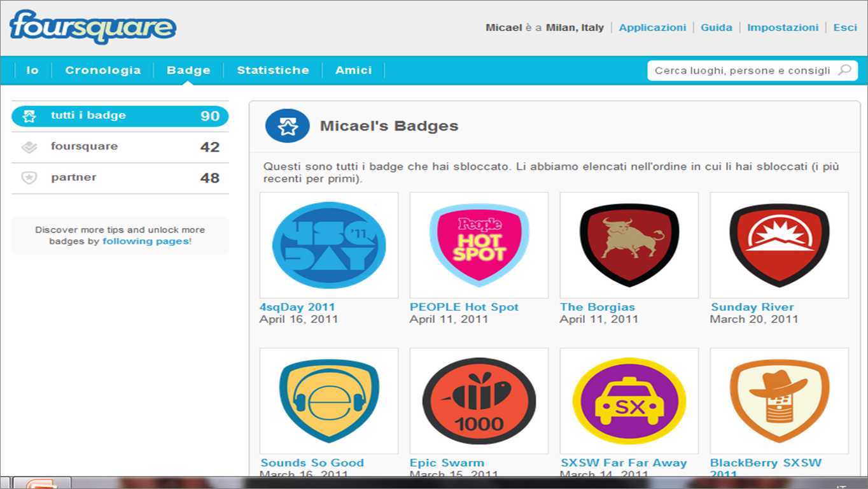
Task: Click the Sunday River title link
Action: pos(752,307)
